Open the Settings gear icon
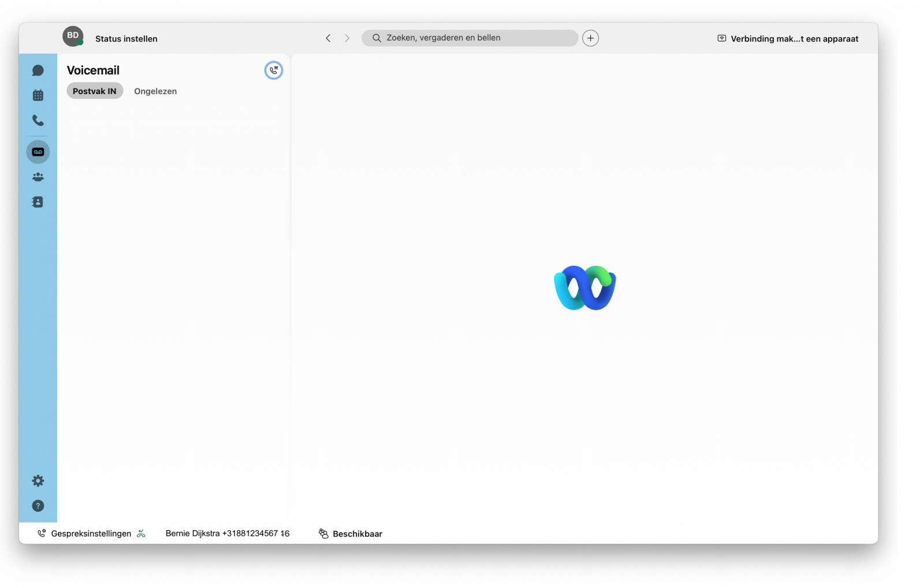This screenshot has height=588, width=924. tap(38, 481)
